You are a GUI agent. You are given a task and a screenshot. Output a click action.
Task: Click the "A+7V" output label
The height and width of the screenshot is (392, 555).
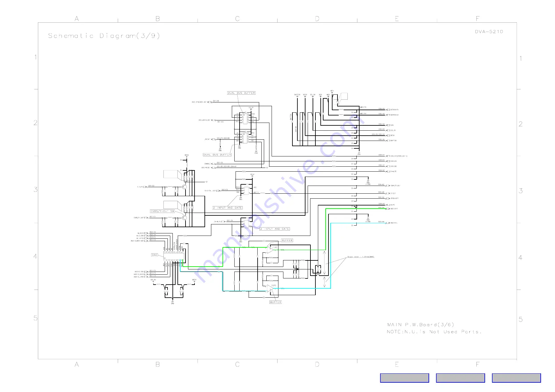coord(392,205)
